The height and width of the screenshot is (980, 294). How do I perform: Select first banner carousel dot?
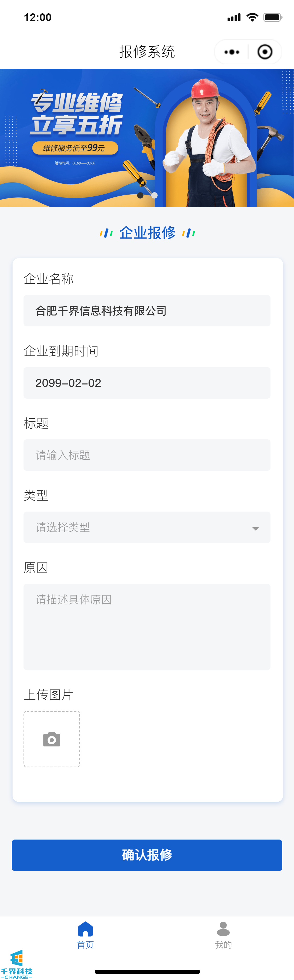pos(140,195)
